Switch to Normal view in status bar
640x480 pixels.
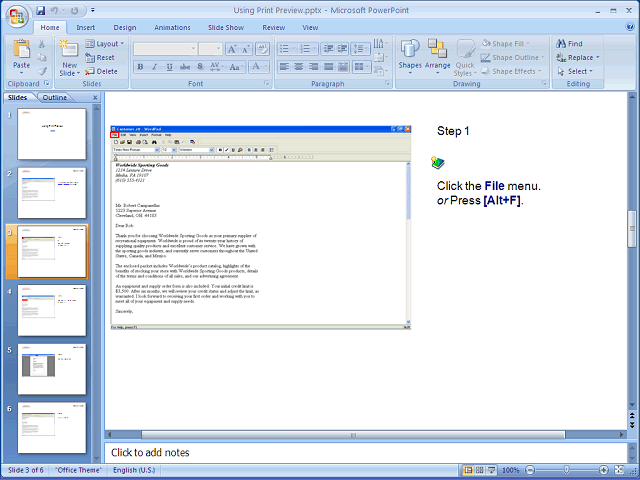pyautogui.click(x=468, y=470)
